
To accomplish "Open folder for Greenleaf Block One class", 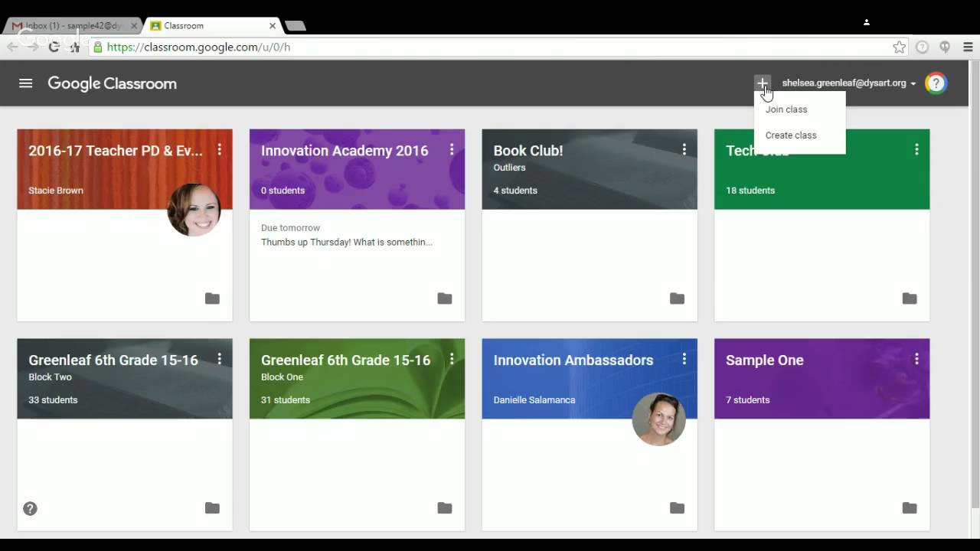I will coord(445,508).
